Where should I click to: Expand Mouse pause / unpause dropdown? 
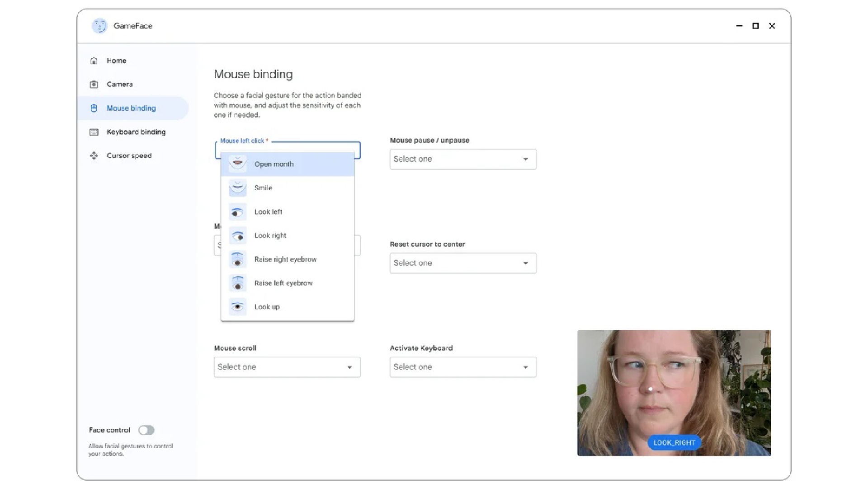click(462, 159)
